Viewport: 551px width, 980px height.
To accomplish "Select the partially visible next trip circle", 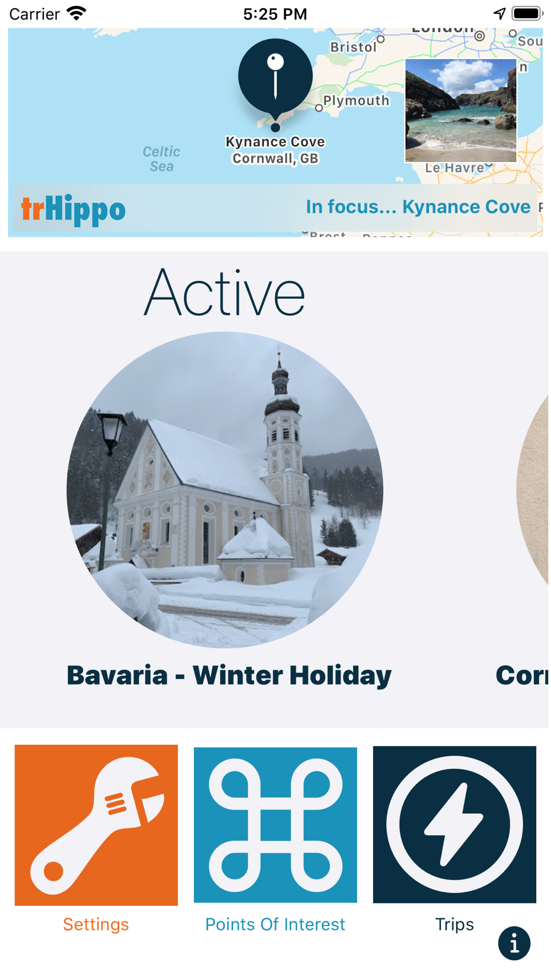I will click(533, 489).
